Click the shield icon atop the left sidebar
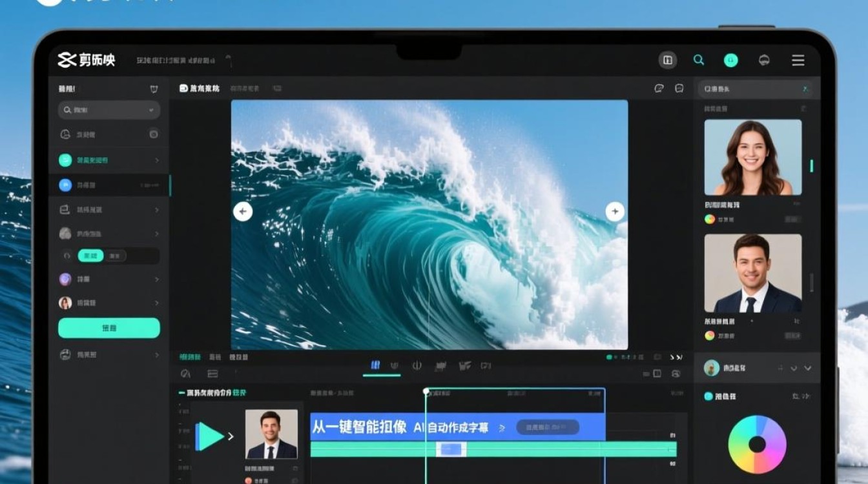The image size is (868, 484). [x=154, y=89]
